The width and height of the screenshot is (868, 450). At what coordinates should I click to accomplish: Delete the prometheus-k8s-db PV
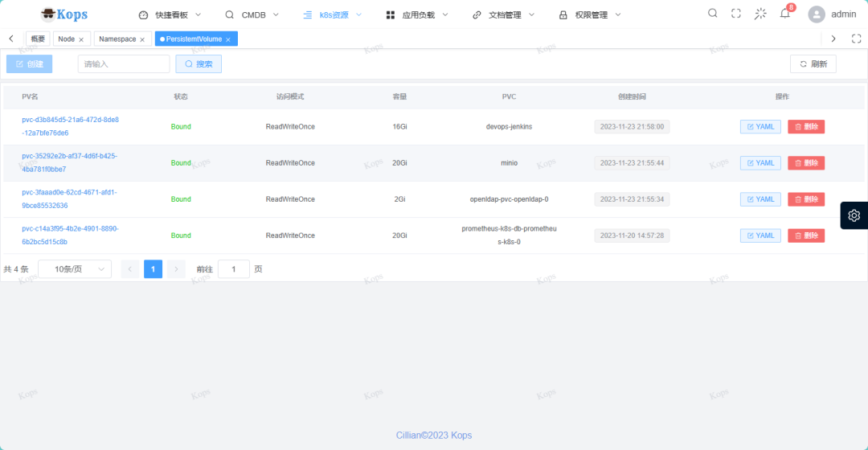pos(806,235)
